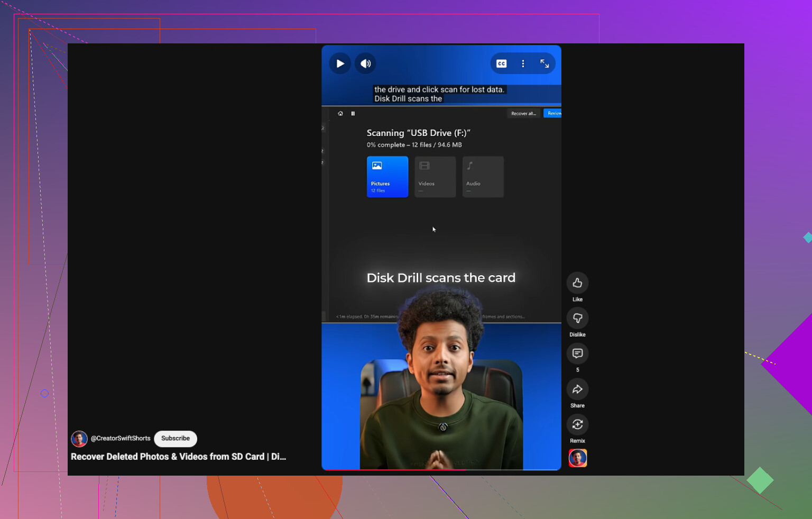Mute the video volume
Screen dimensions: 812x519
pos(365,63)
